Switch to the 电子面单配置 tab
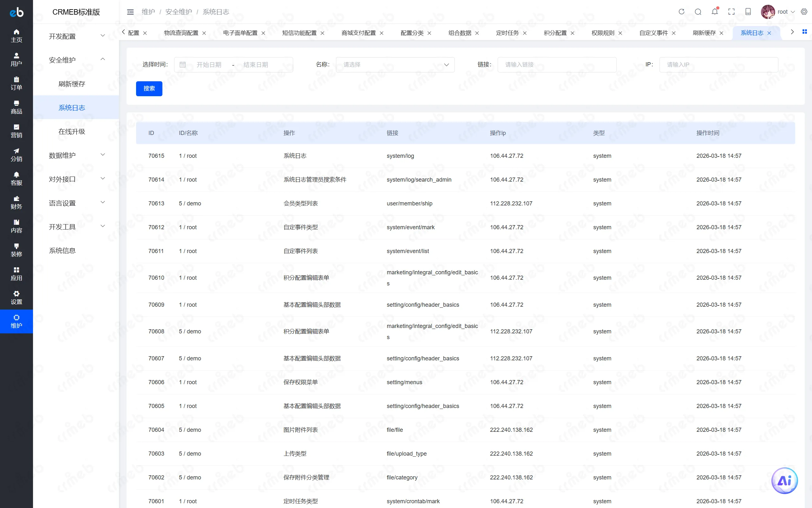Screen dimensions: 812x508 click(240, 33)
